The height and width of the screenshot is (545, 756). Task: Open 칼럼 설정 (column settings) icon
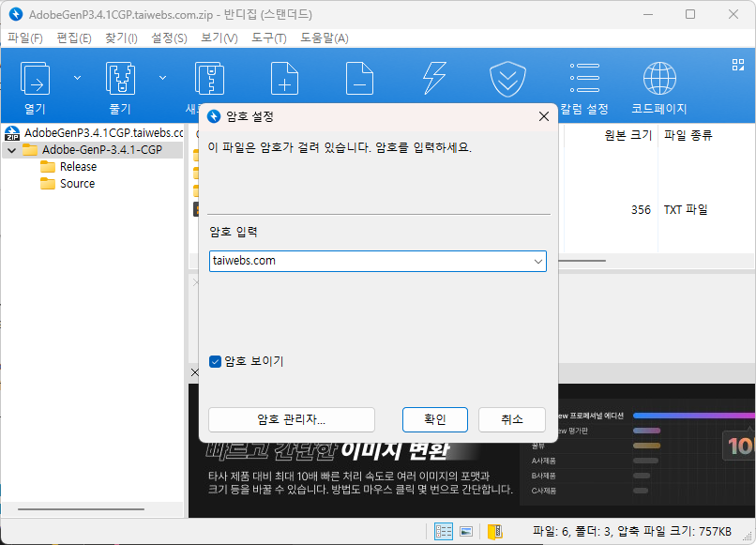pyautogui.click(x=583, y=78)
